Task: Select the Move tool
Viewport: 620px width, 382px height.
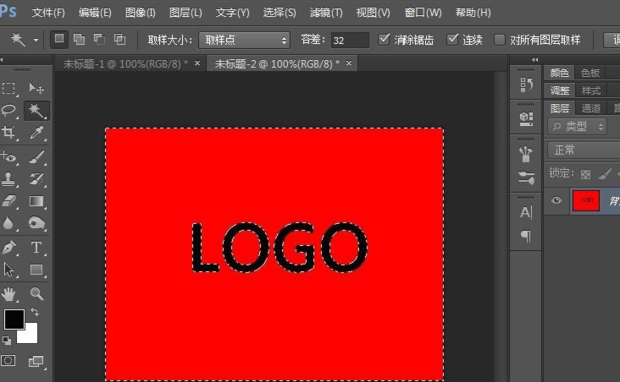Action: click(36, 89)
